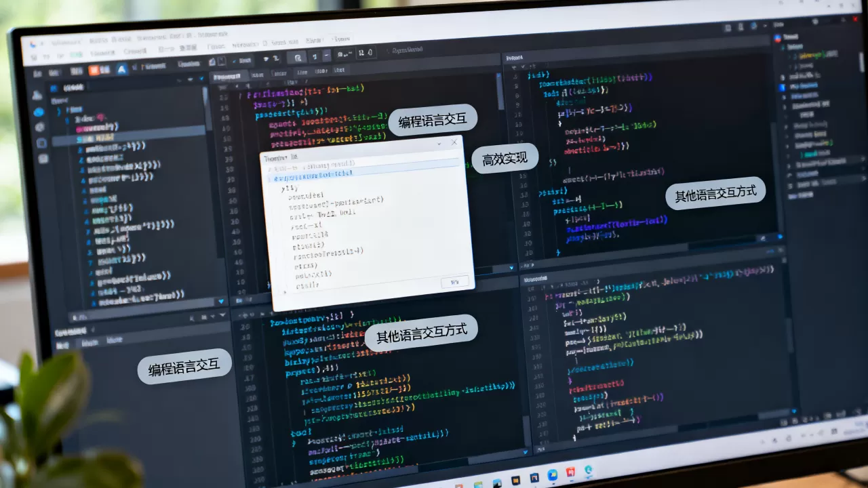
Task: Select the blue circular icon in the left activity bar
Action: [x=39, y=111]
